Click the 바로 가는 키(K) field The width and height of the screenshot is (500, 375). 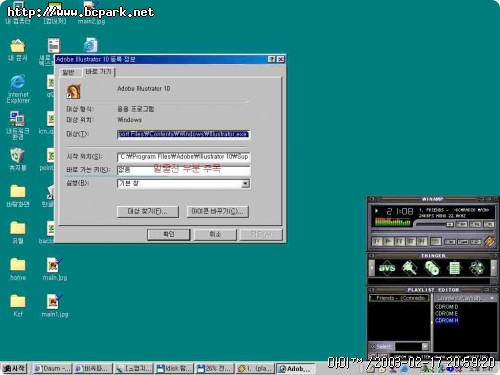tap(183, 170)
